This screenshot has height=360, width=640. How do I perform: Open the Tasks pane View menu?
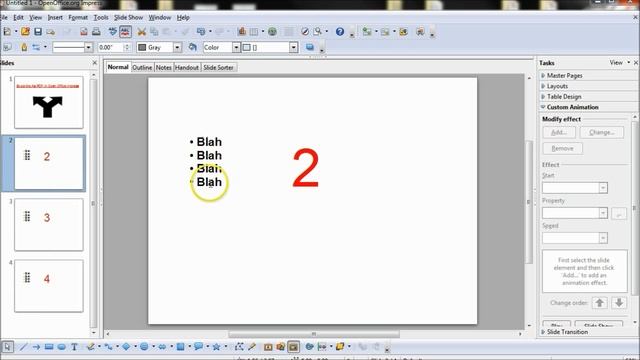(x=620, y=62)
